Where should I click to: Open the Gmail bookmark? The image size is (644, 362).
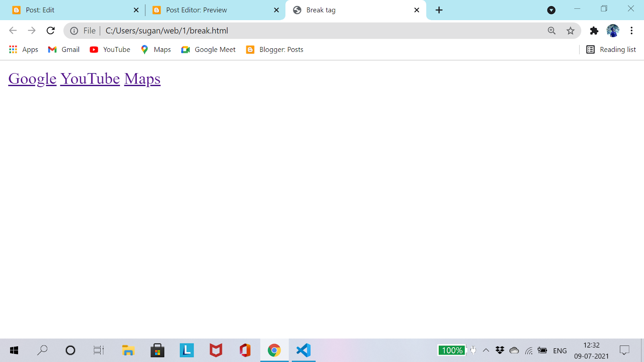point(64,49)
